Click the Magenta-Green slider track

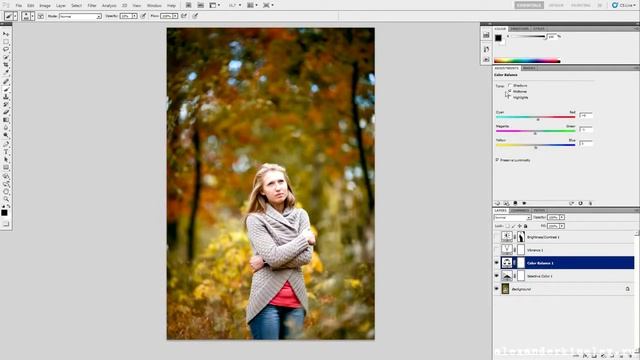tap(536, 131)
